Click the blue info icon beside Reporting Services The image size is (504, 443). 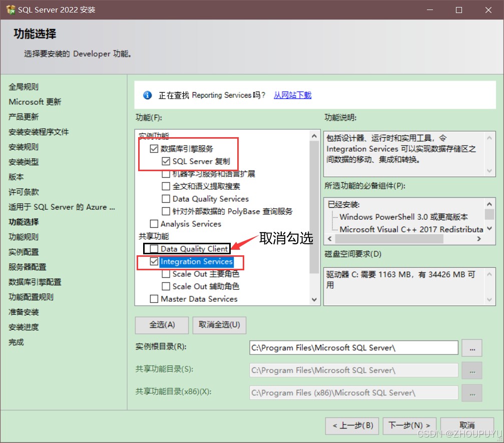148,95
